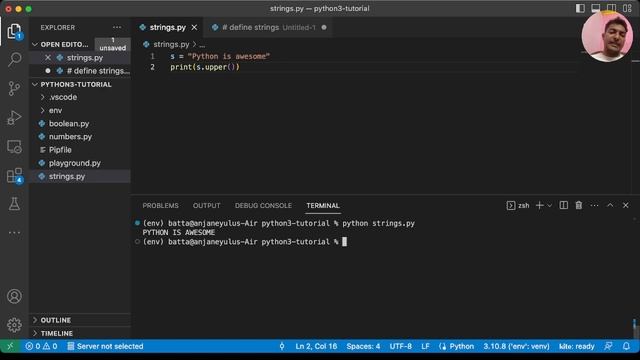Screen dimensions: 640x360
Task: Select Python interpreter 3.10.8 env
Action: point(516,346)
